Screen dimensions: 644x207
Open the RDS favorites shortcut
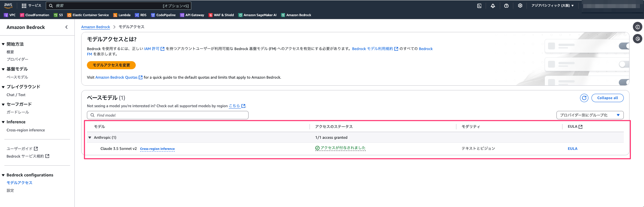[x=141, y=15]
